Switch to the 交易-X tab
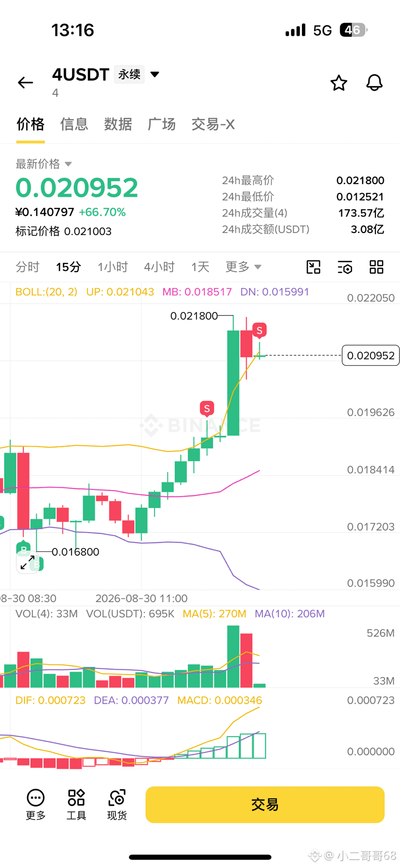This screenshot has height=868, width=400. coord(213,124)
